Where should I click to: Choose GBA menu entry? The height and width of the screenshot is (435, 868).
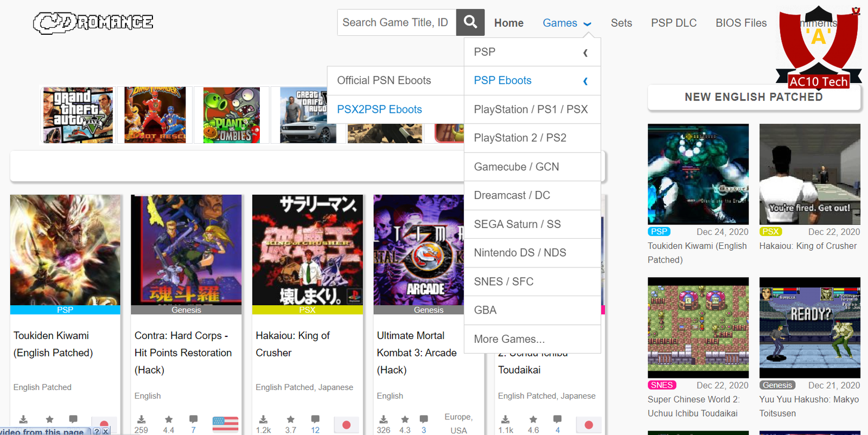tap(532, 310)
